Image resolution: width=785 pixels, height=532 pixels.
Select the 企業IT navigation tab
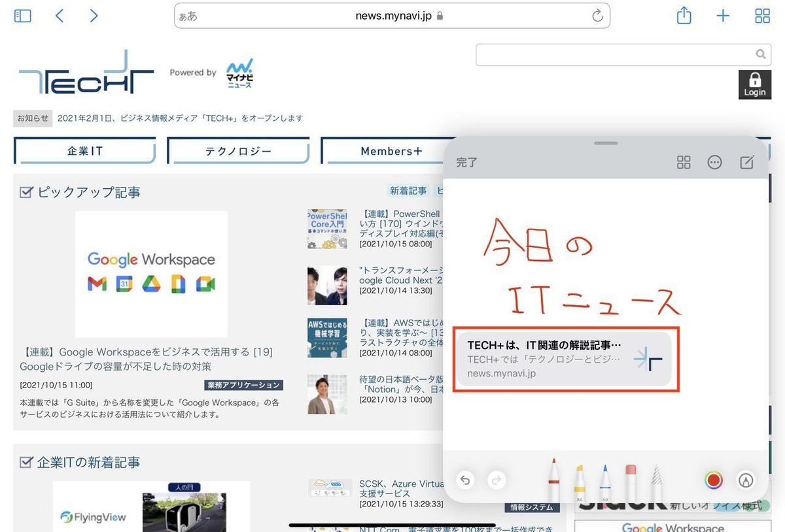85,151
